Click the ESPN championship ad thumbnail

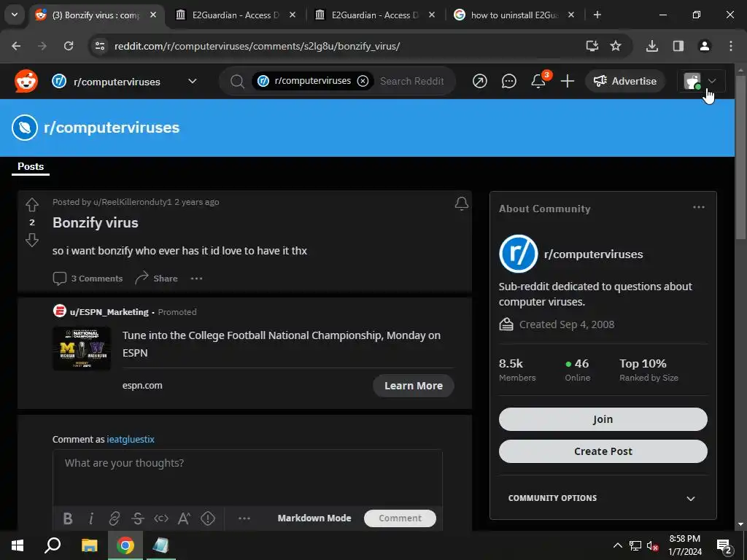tap(82, 348)
